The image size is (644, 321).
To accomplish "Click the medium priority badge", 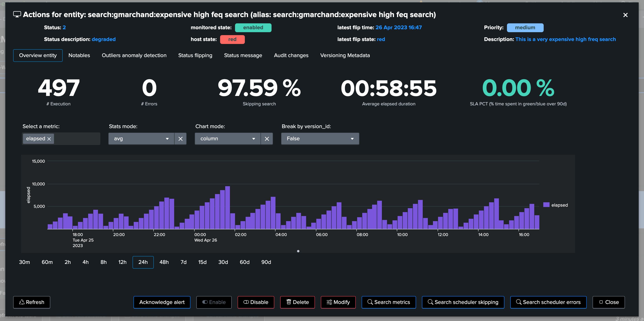I will [x=525, y=28].
